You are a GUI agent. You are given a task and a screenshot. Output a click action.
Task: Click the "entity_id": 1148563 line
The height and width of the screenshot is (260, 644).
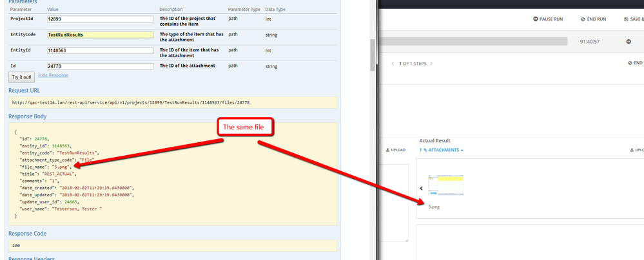(46, 146)
